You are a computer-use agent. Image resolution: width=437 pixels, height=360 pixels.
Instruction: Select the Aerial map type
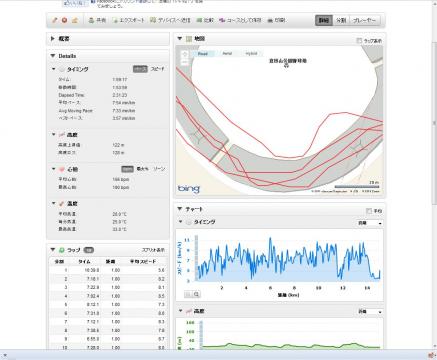(227, 54)
